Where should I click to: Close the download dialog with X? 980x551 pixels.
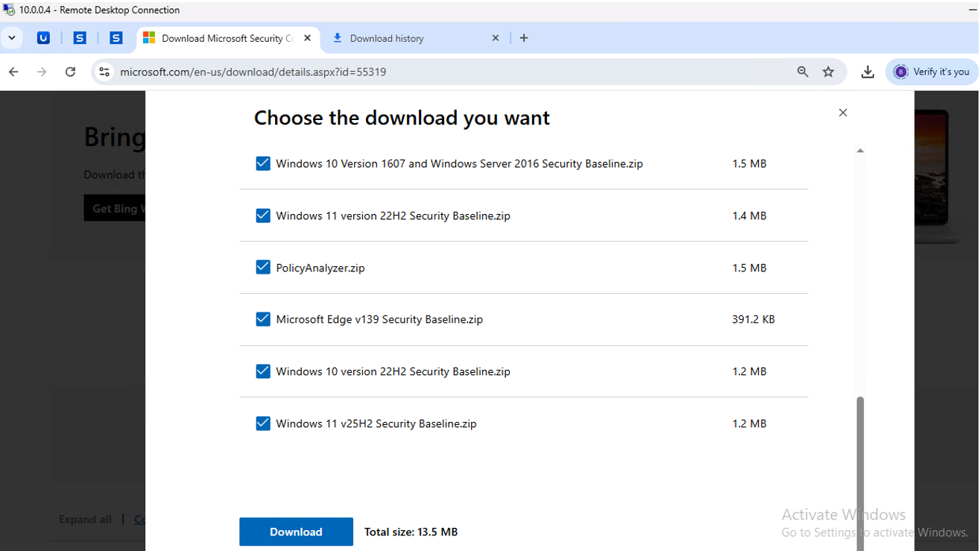(843, 113)
